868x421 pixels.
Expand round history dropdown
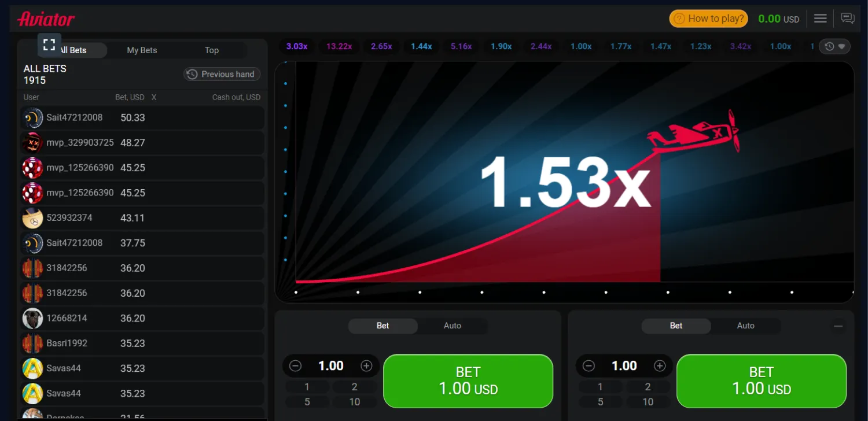tap(835, 46)
